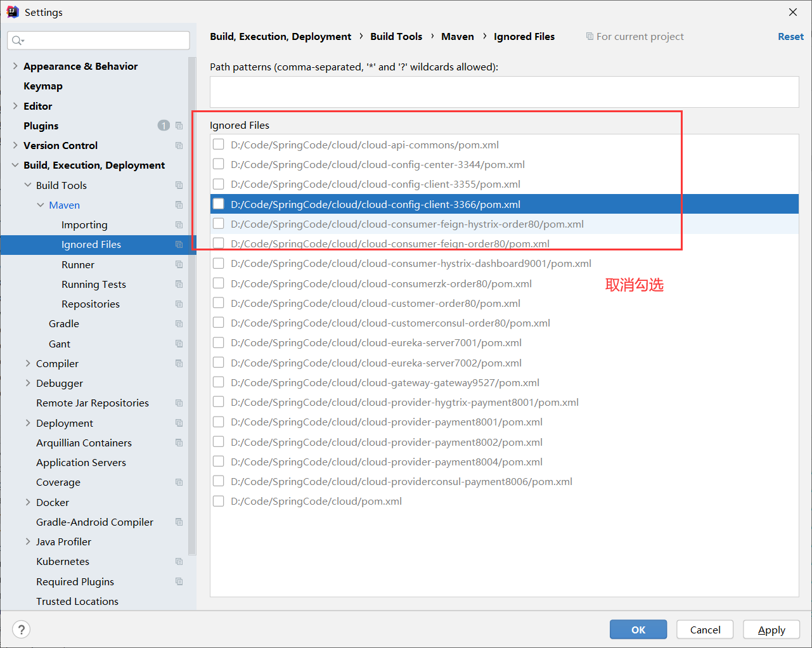Click the Apply button

click(771, 630)
